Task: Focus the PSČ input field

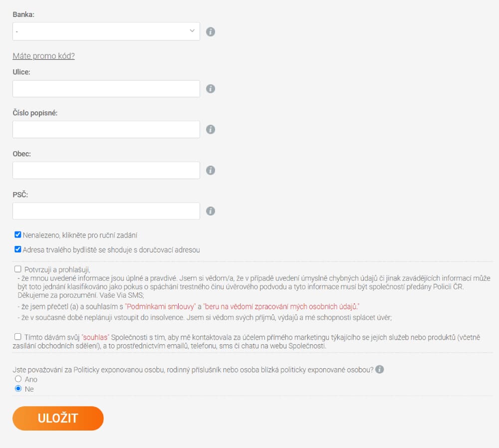Action: click(106, 211)
